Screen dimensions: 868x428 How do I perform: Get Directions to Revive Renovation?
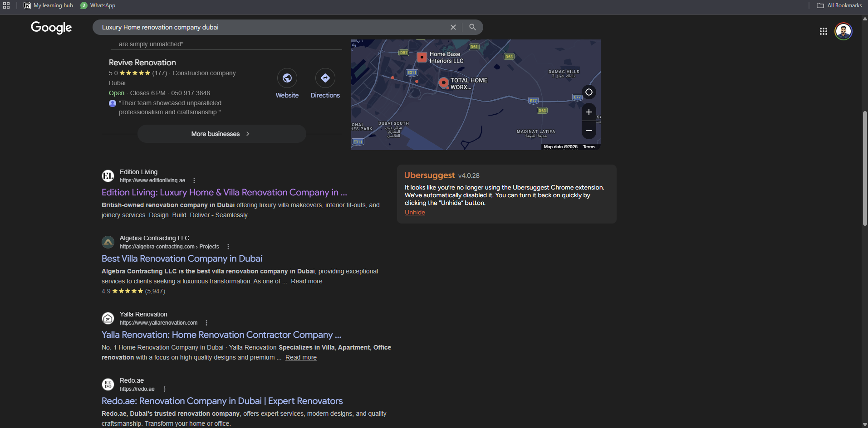[325, 78]
